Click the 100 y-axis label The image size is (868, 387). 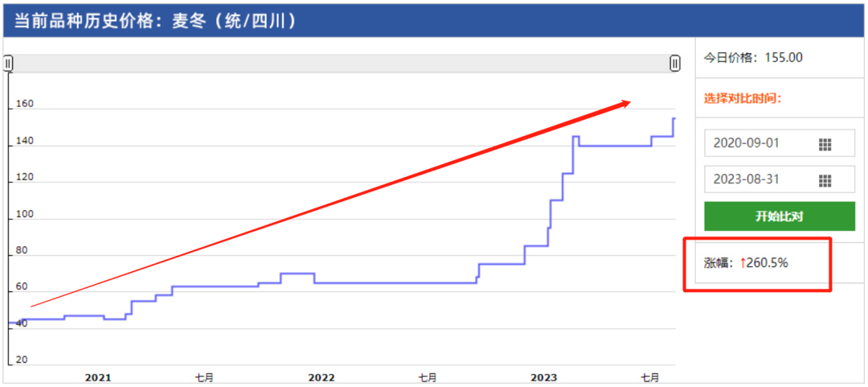pos(25,214)
